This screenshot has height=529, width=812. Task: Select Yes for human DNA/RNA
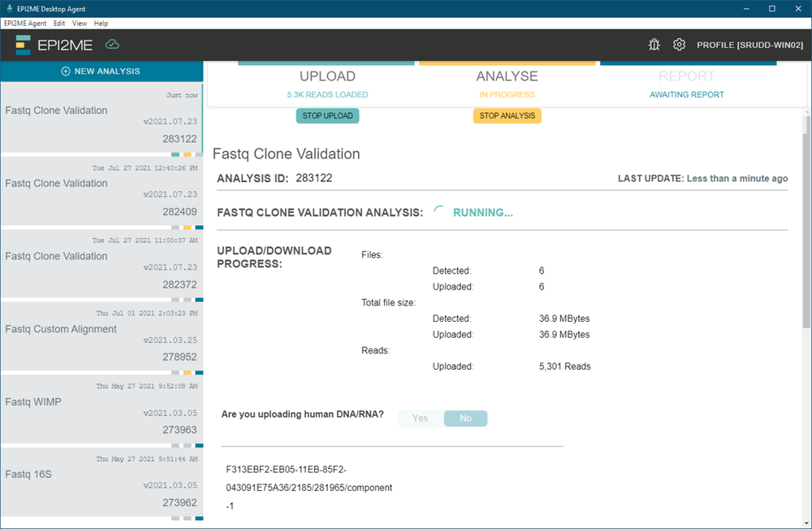(x=420, y=418)
